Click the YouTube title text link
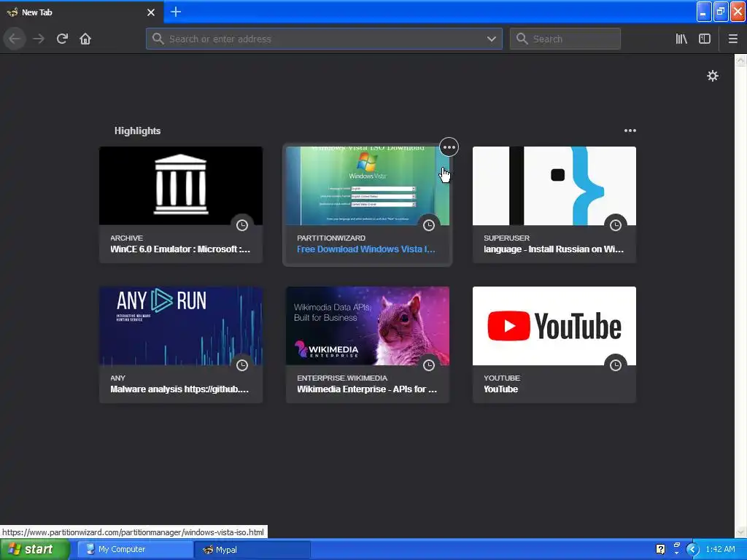 [500, 389]
